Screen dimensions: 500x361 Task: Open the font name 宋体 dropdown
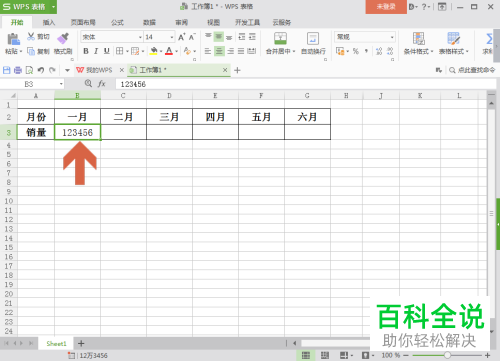point(140,37)
